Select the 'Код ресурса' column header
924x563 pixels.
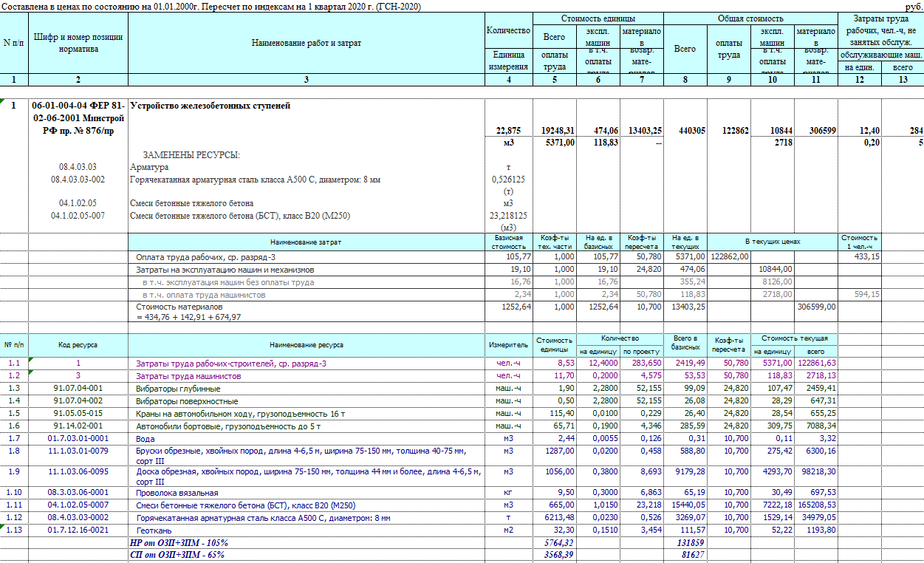point(78,345)
